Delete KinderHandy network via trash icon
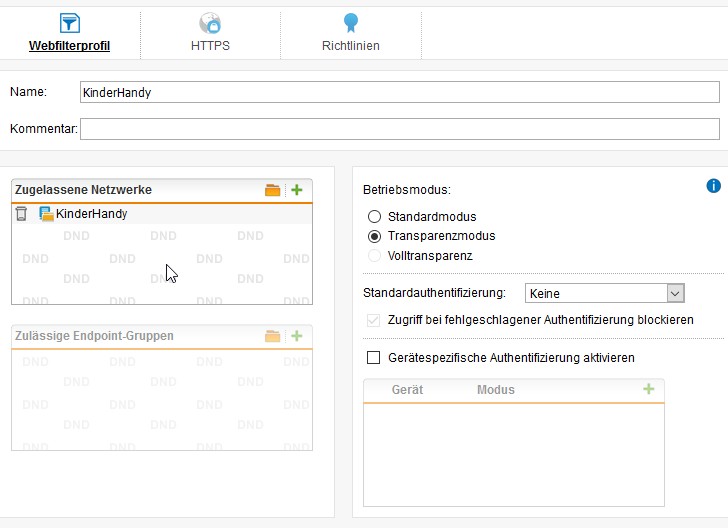The image size is (728, 528). 21,214
